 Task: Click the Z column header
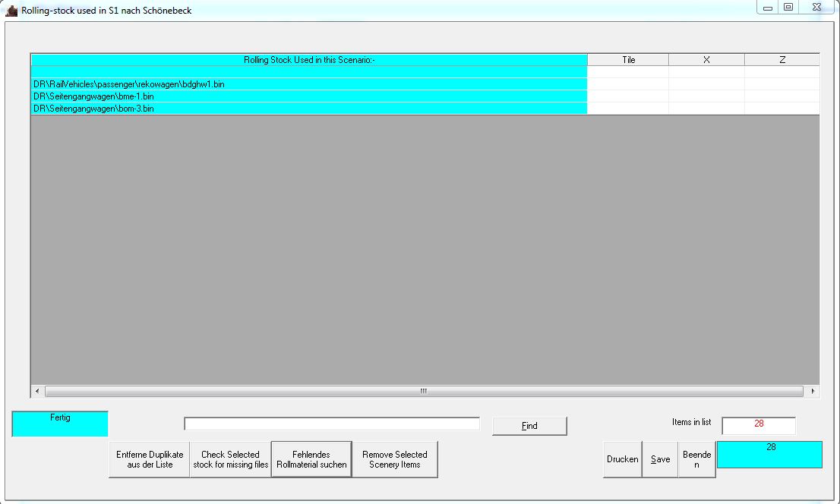point(782,60)
